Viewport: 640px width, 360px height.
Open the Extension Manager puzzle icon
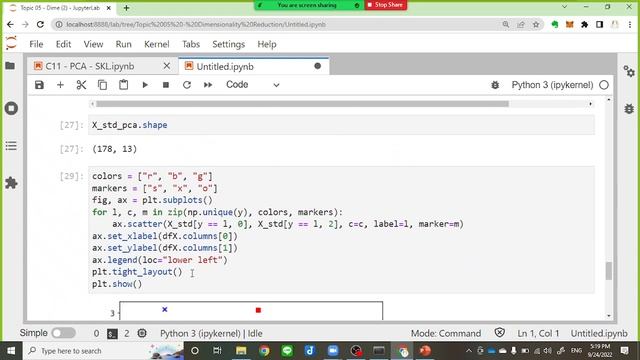(x=11, y=183)
